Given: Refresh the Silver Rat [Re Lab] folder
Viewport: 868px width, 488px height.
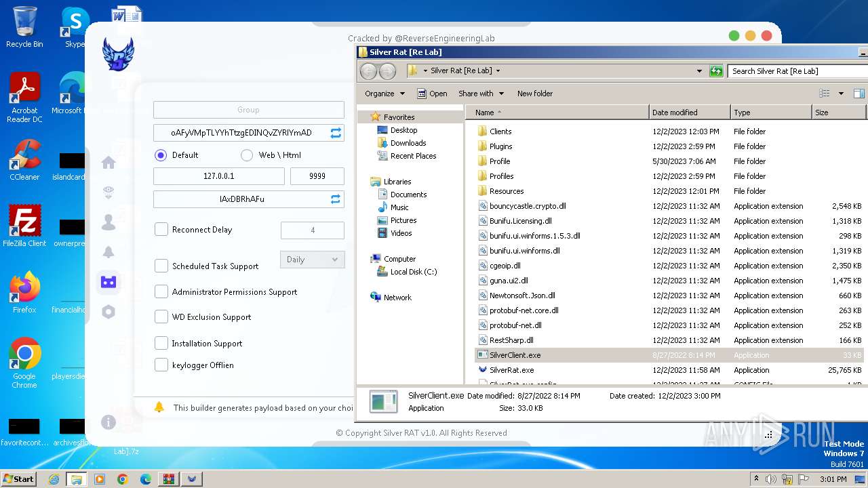Looking at the screenshot, I should (716, 70).
